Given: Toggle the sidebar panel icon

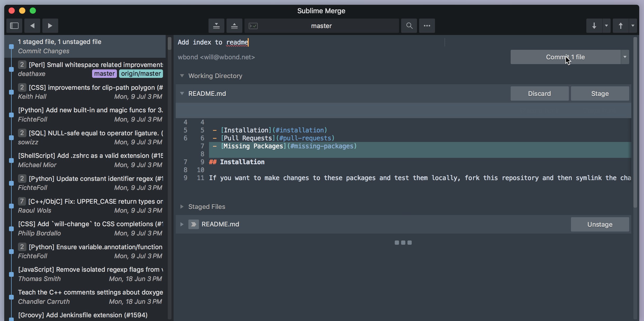Looking at the screenshot, I should click(x=14, y=26).
